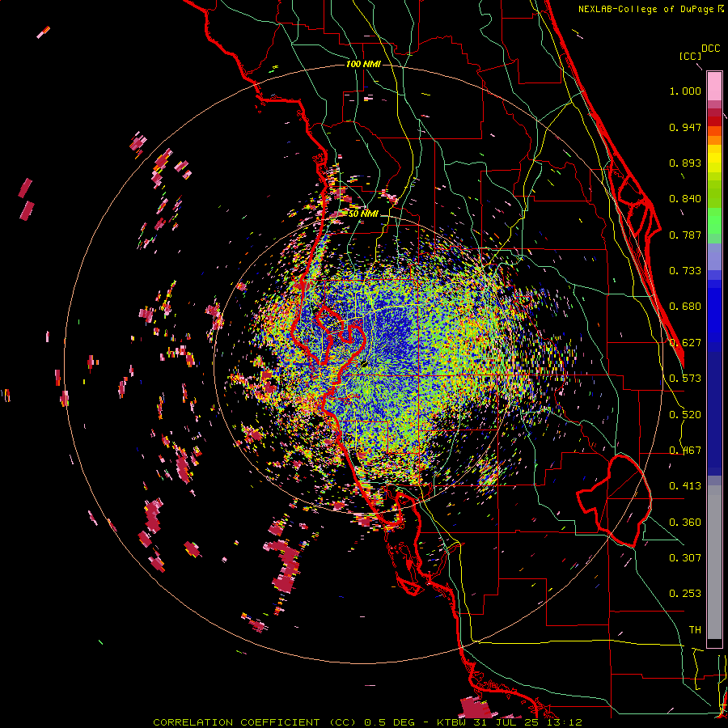Click the 0.307 value on the color scale
Image resolution: width=728 pixels, height=728 pixels.
(685, 557)
